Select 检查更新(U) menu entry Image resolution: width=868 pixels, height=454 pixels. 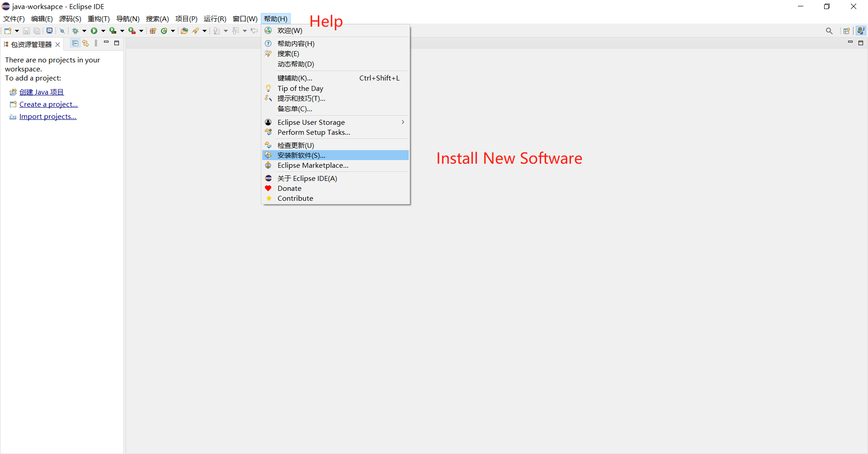[x=335, y=145]
